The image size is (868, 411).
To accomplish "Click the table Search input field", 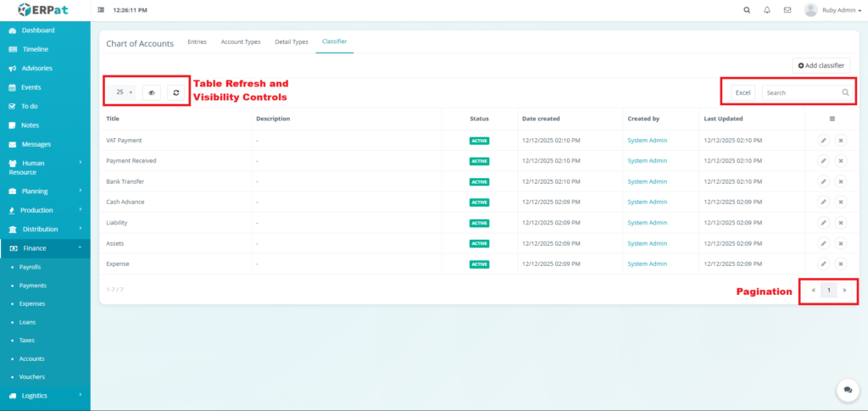I will click(800, 92).
